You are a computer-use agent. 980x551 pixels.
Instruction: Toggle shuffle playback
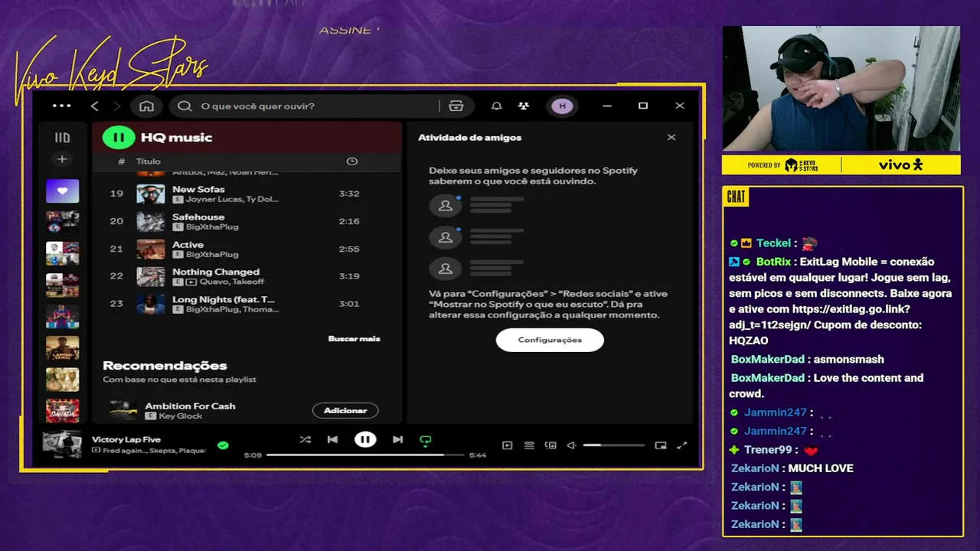coord(305,439)
